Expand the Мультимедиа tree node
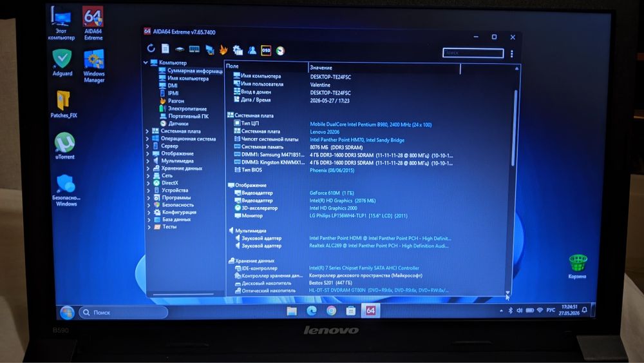 [x=148, y=161]
